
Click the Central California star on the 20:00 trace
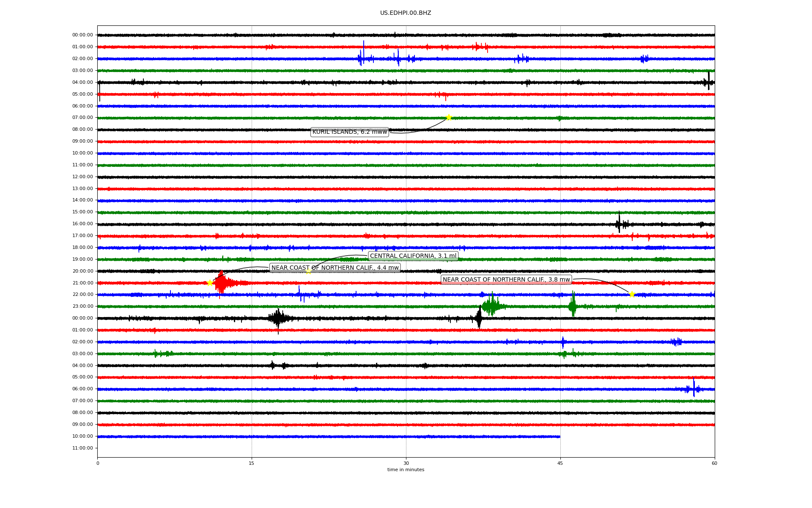(309, 271)
